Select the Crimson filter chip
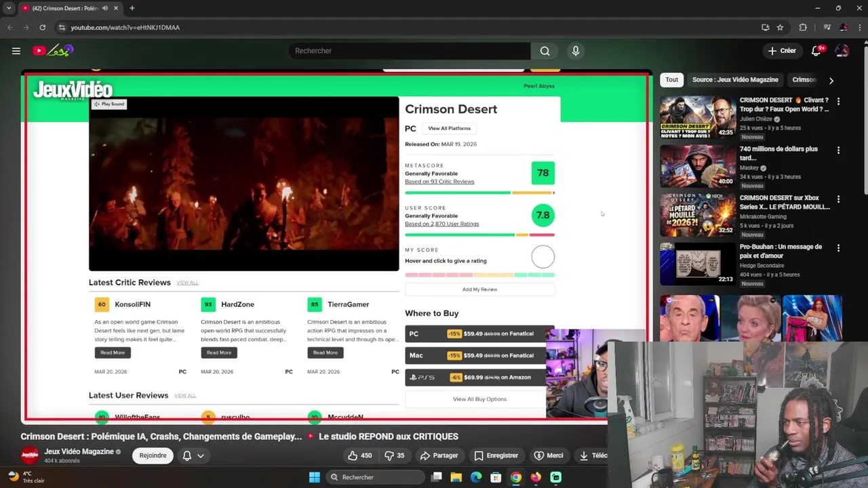This screenshot has height=488, width=868. (804, 80)
